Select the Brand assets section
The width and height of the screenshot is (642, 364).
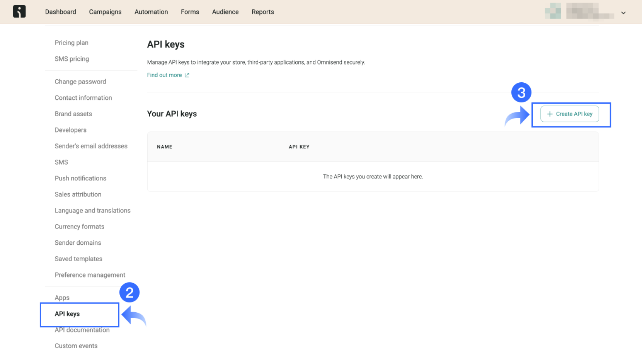tap(73, 114)
